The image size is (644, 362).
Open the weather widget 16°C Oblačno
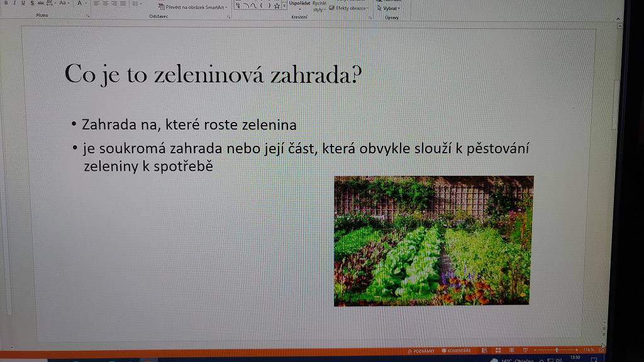513,360
